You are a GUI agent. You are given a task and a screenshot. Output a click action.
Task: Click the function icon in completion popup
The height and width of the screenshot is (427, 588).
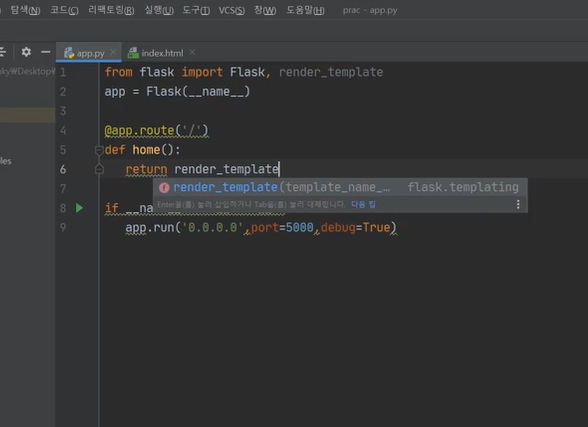[164, 187]
